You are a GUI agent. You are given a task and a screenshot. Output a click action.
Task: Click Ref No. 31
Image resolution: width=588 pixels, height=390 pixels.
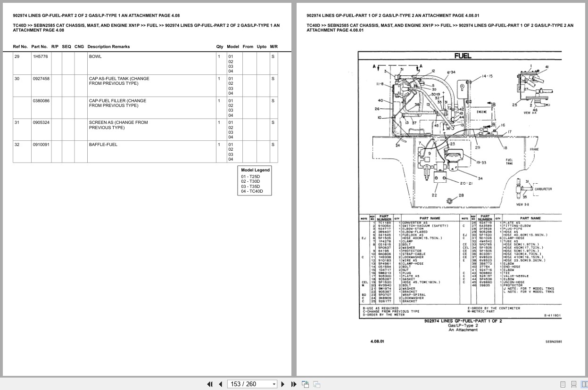17,122
